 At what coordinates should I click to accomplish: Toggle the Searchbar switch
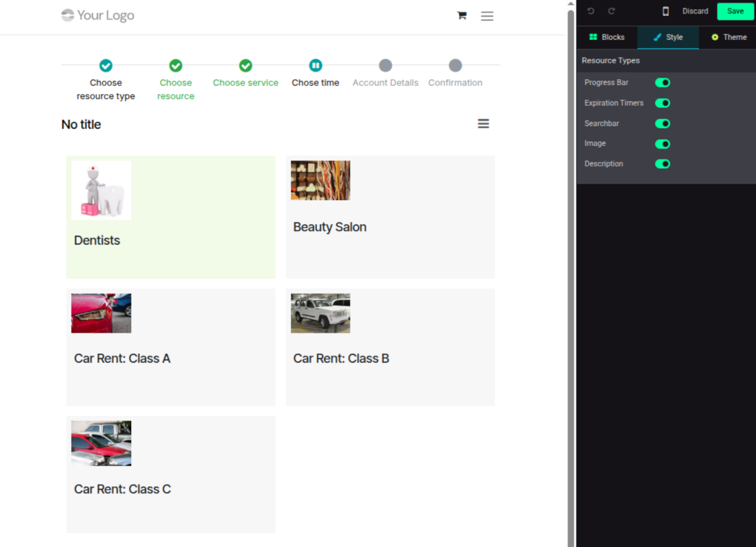click(662, 124)
